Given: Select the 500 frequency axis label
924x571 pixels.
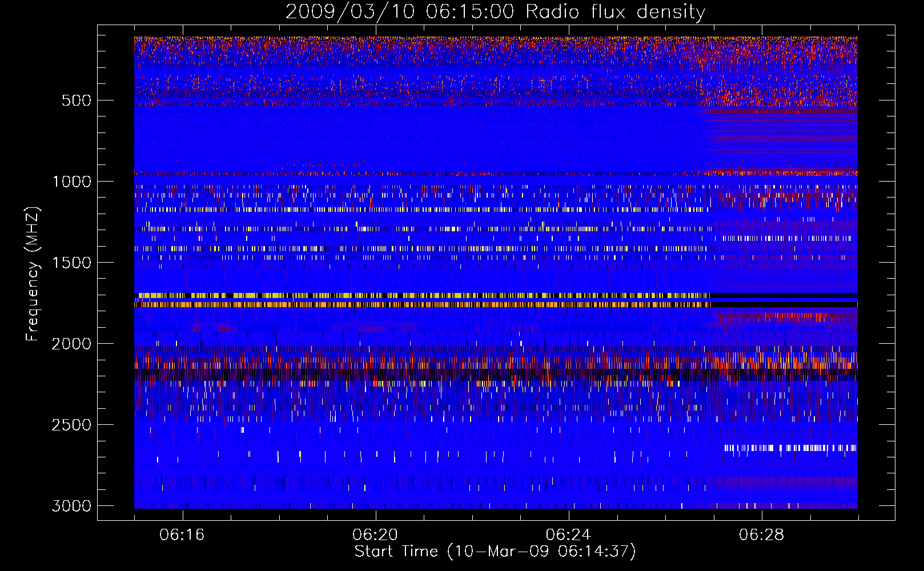Looking at the screenshot, I should pyautogui.click(x=77, y=100).
